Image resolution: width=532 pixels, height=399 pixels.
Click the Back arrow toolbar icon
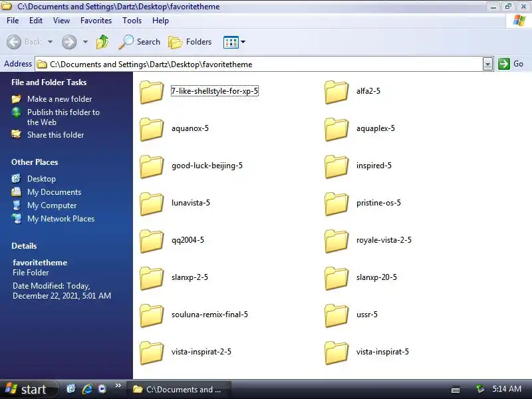point(14,42)
